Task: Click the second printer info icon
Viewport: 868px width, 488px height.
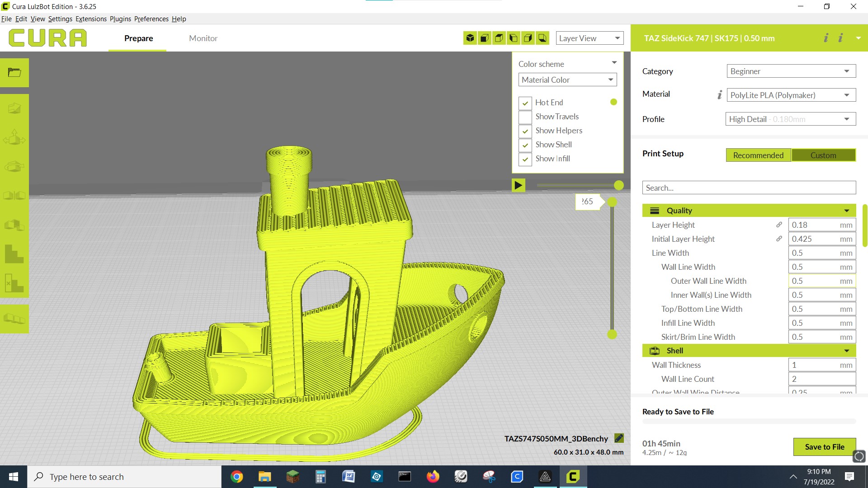Action: click(x=840, y=38)
